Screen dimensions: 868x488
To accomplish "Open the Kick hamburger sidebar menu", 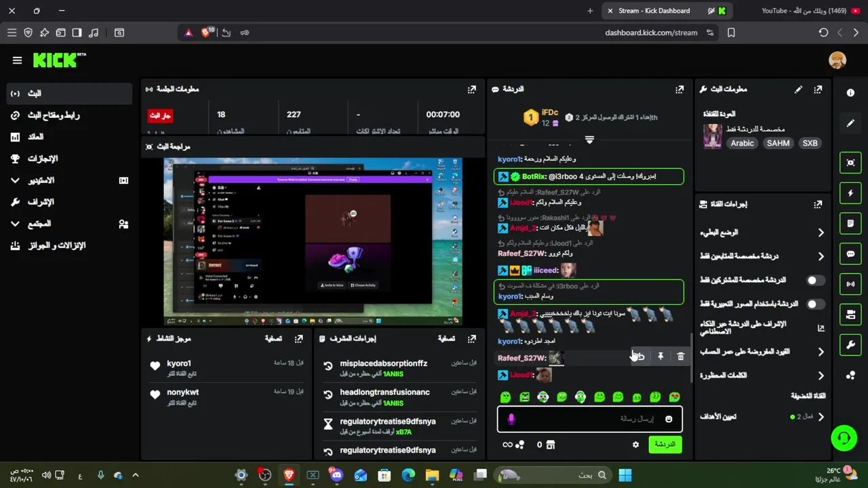I will point(17,60).
